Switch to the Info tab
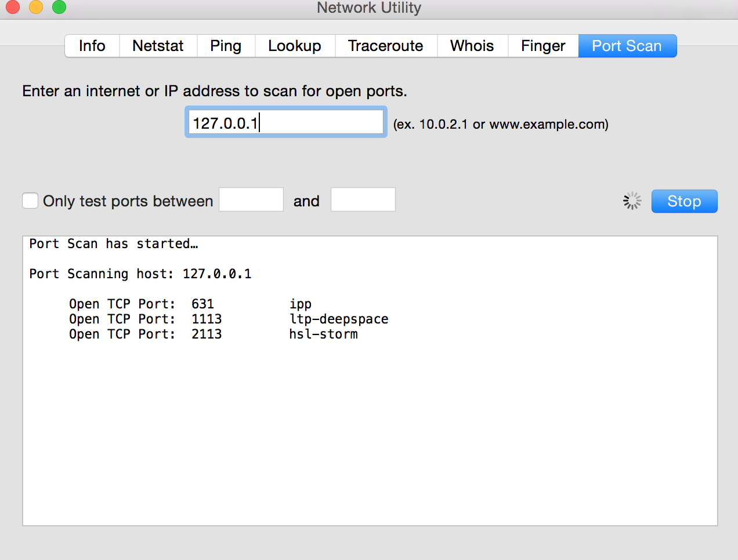 click(92, 46)
